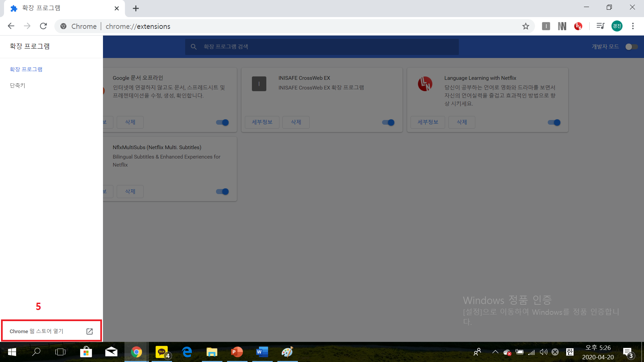Toggle developer mode switch
Screen dimensions: 644x362
tap(631, 47)
